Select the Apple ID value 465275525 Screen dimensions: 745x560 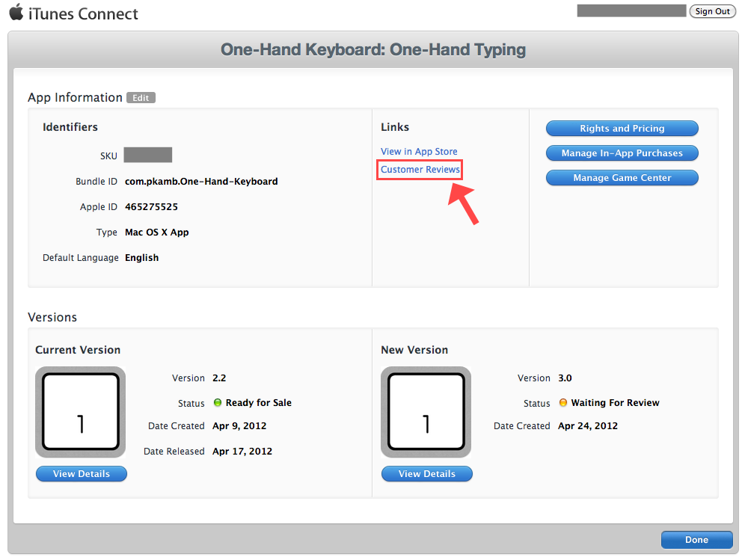[x=151, y=206]
